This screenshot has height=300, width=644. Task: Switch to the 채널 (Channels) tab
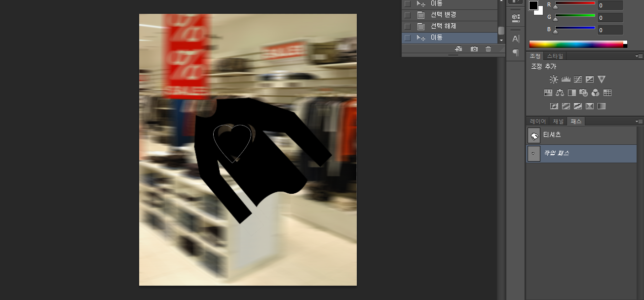[x=558, y=121]
